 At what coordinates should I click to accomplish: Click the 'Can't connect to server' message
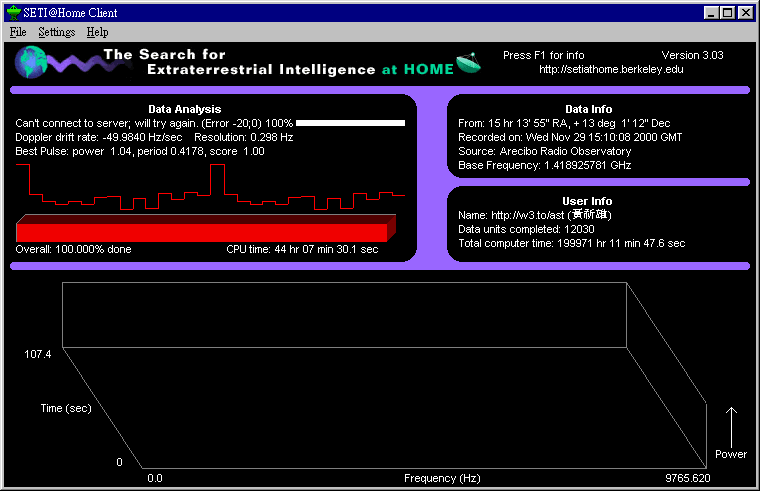click(x=154, y=123)
